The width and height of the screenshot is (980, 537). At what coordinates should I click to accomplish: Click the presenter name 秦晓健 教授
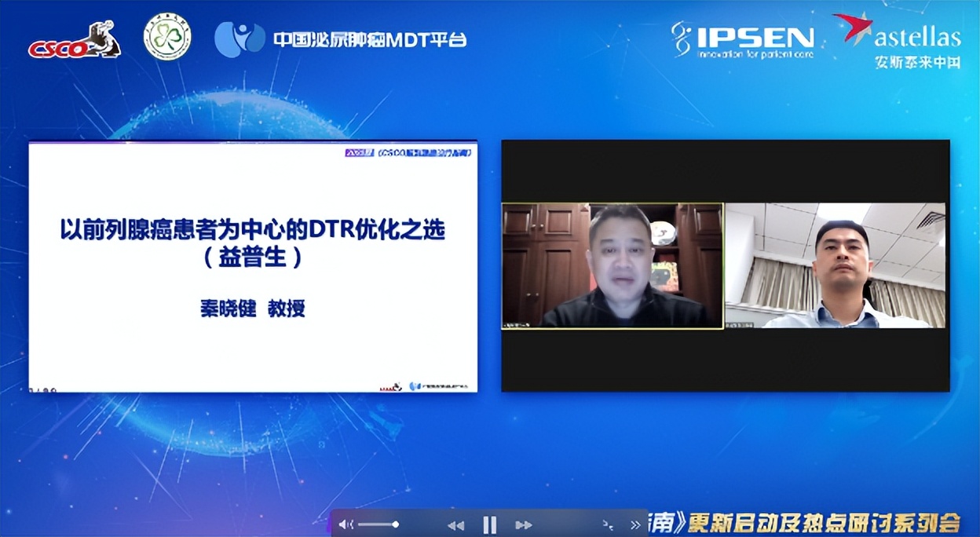coord(253,309)
